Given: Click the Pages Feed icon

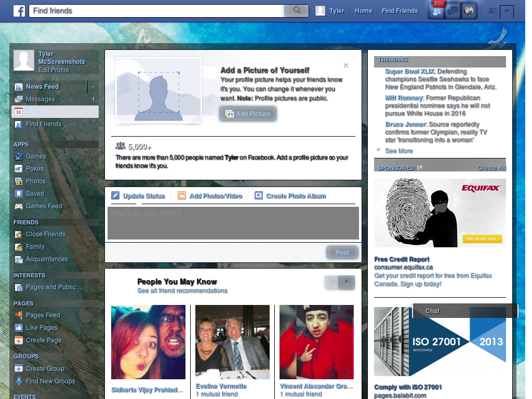Looking at the screenshot, I should (x=19, y=315).
